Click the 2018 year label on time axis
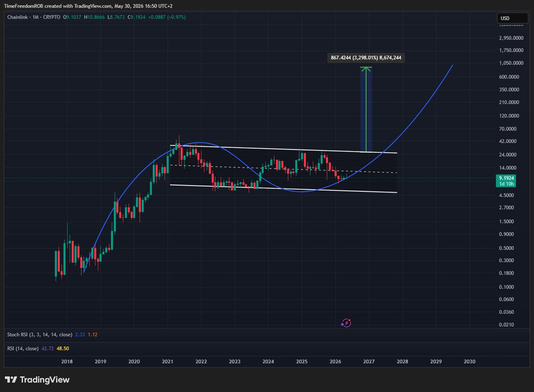This screenshot has height=392, width=534. click(67, 362)
